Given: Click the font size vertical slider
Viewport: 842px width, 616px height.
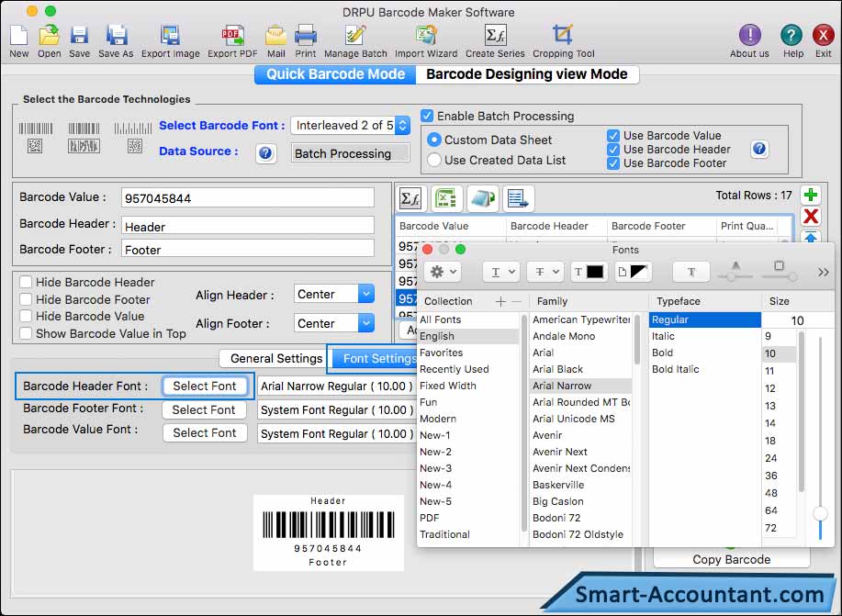Looking at the screenshot, I should (821, 438).
